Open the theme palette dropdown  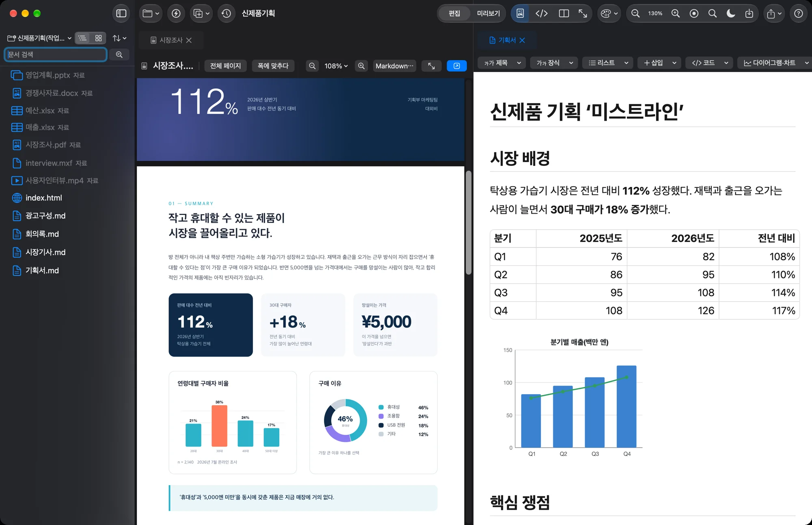(x=609, y=13)
